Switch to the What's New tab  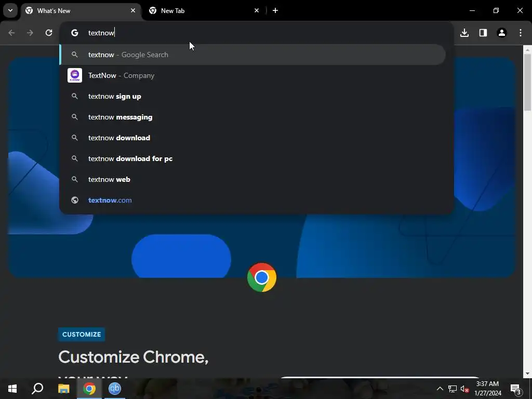point(81,10)
